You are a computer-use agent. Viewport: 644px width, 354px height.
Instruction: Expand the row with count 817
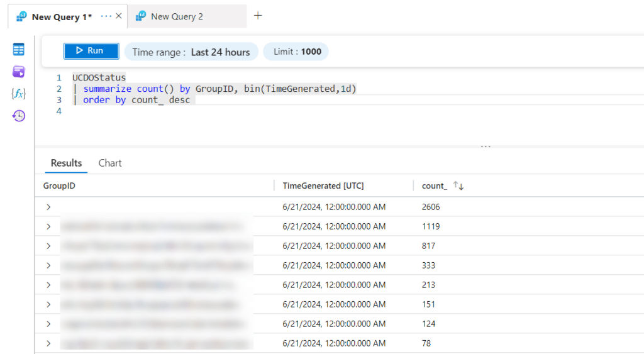click(48, 246)
